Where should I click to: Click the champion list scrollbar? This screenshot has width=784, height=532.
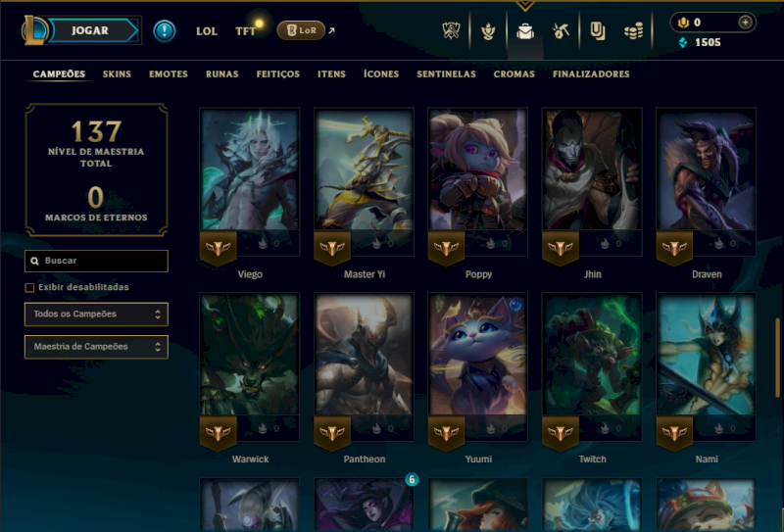777,356
